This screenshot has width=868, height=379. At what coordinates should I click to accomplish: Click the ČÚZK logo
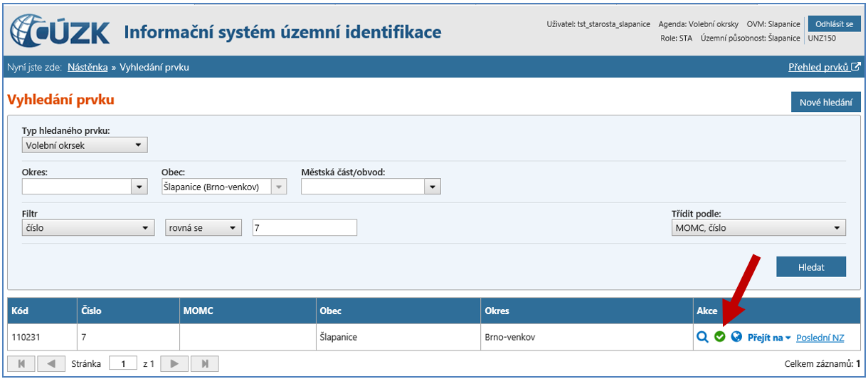point(60,31)
